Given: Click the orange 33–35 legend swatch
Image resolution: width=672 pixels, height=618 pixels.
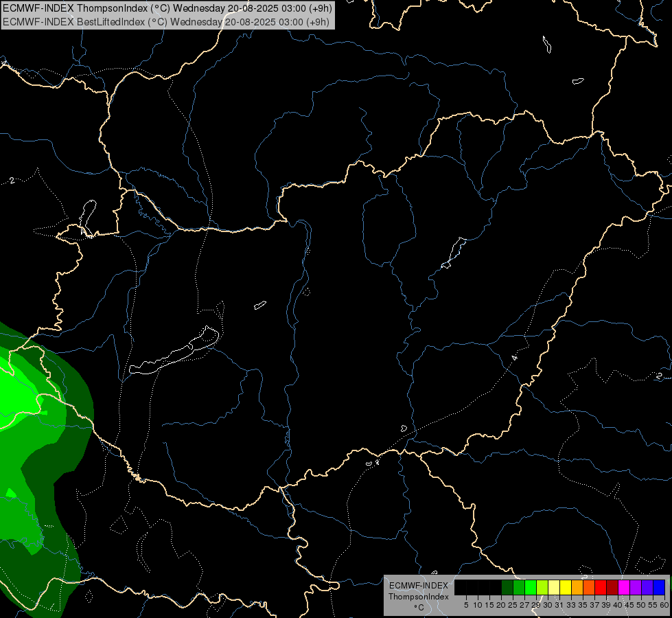Looking at the screenshot, I should point(577,587).
